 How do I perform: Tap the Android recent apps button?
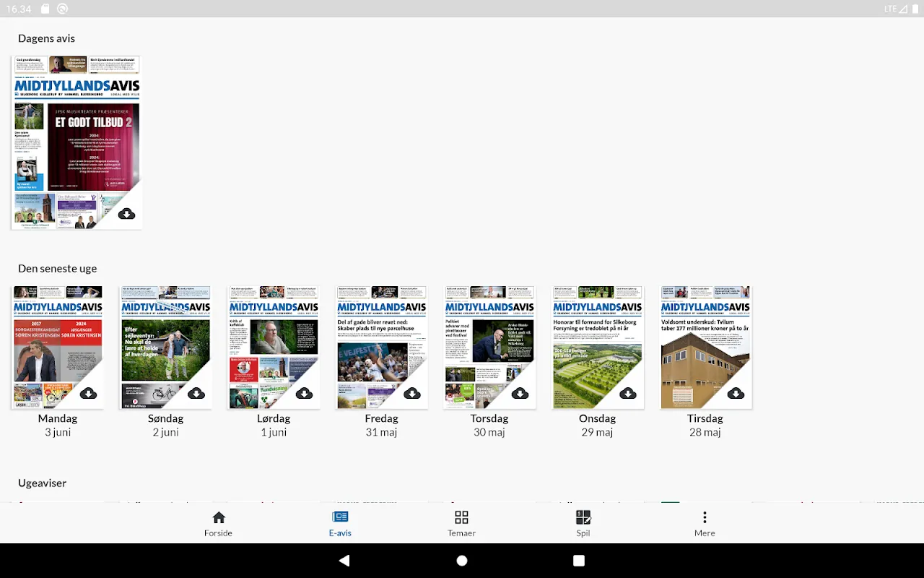click(578, 561)
